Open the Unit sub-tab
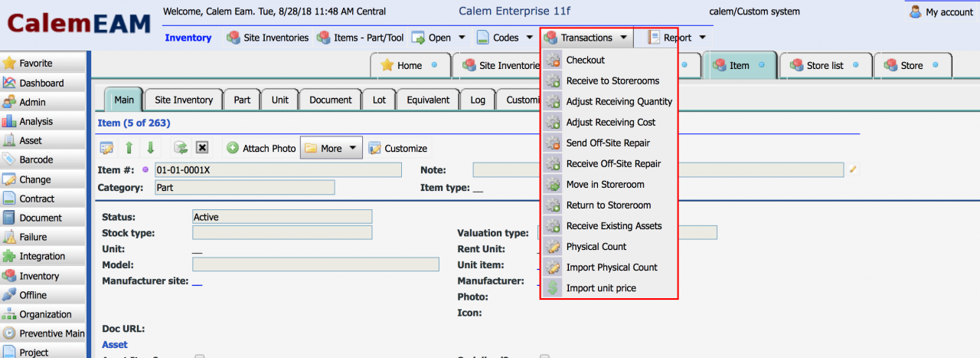Viewport: 980px width, 358px height. coord(280,100)
